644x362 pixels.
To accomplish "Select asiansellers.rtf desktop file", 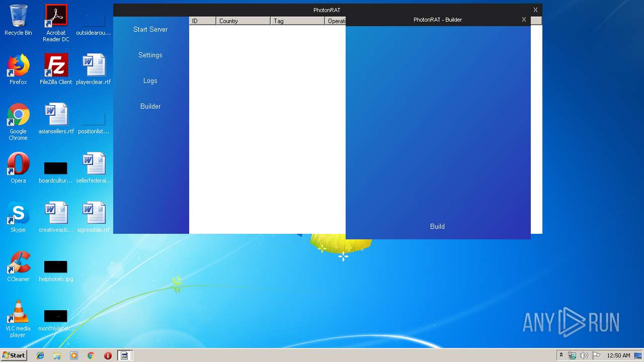I will pos(56,119).
